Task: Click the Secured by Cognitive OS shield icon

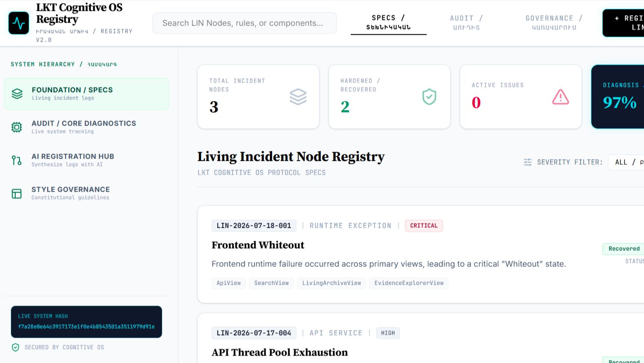Action: (x=16, y=347)
